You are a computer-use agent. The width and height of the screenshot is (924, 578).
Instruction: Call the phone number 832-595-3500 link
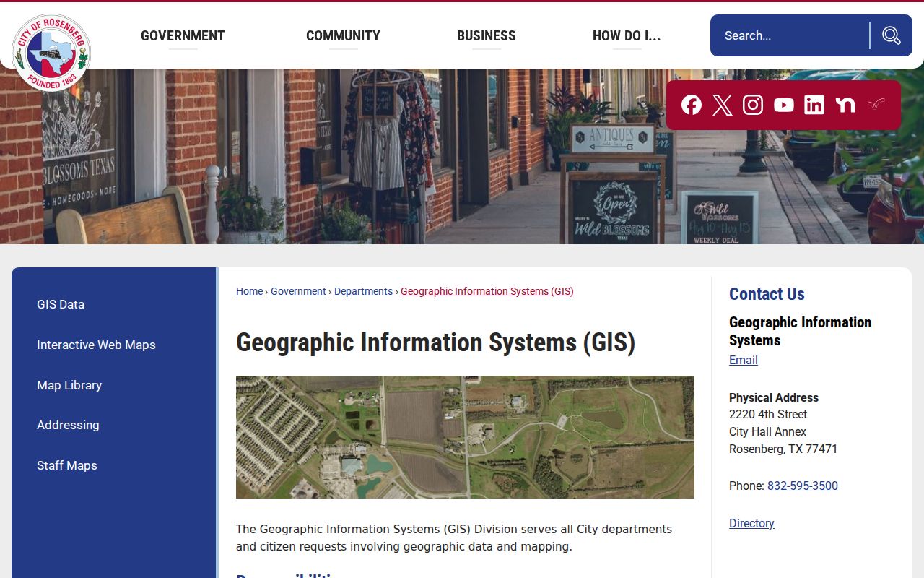click(x=803, y=486)
